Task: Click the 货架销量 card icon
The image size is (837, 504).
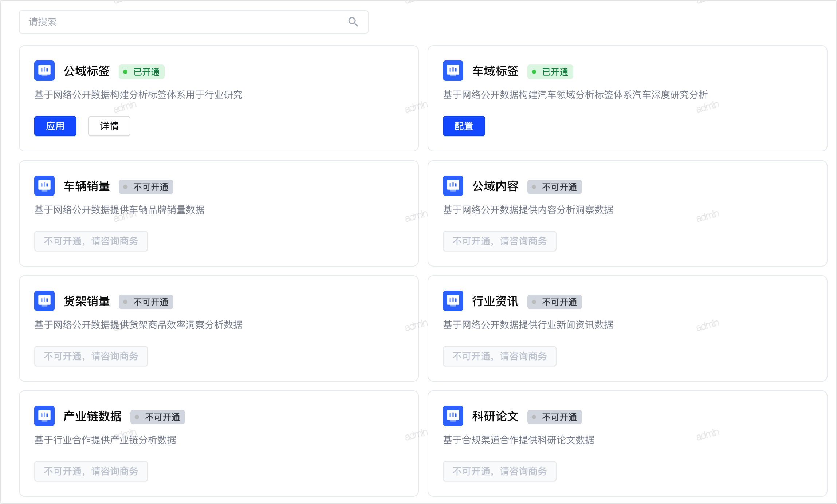Action: 44,301
